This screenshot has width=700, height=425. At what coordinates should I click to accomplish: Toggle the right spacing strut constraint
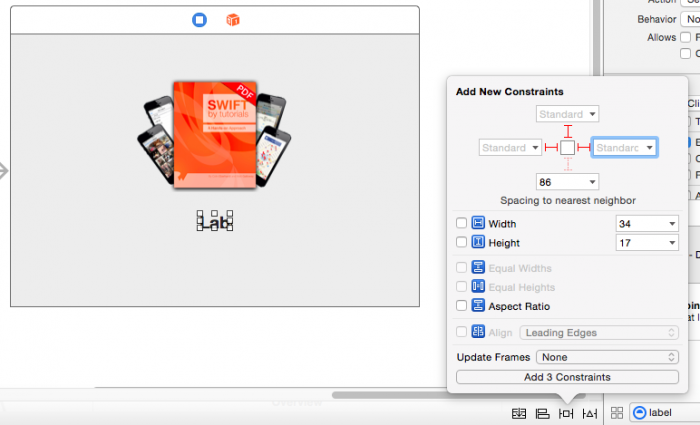point(583,147)
